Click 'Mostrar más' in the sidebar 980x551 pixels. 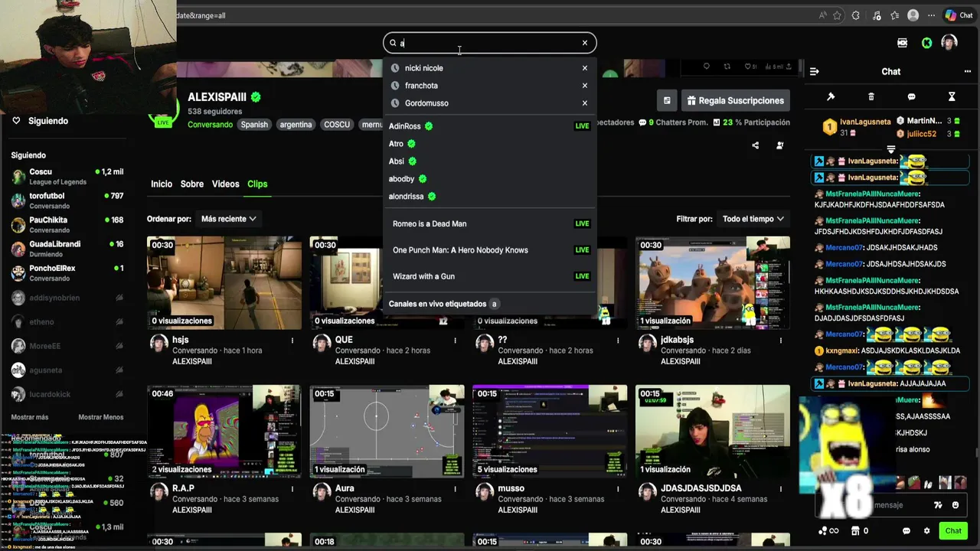(x=30, y=417)
